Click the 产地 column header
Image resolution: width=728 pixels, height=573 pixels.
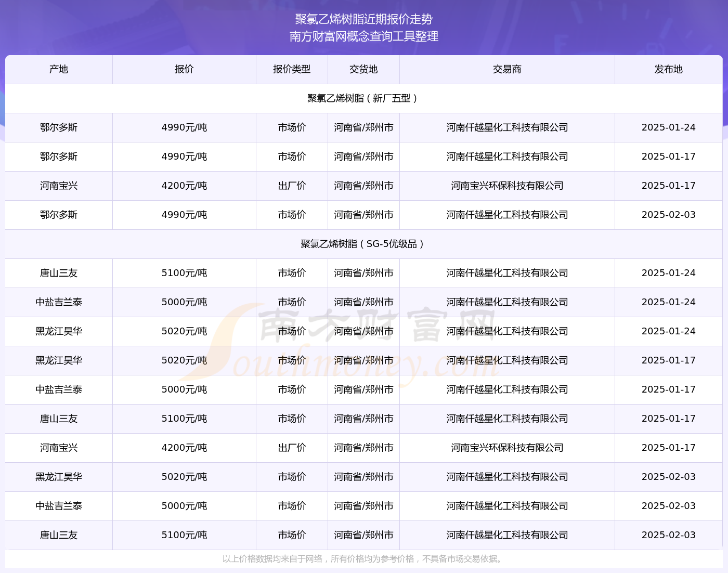point(59,69)
